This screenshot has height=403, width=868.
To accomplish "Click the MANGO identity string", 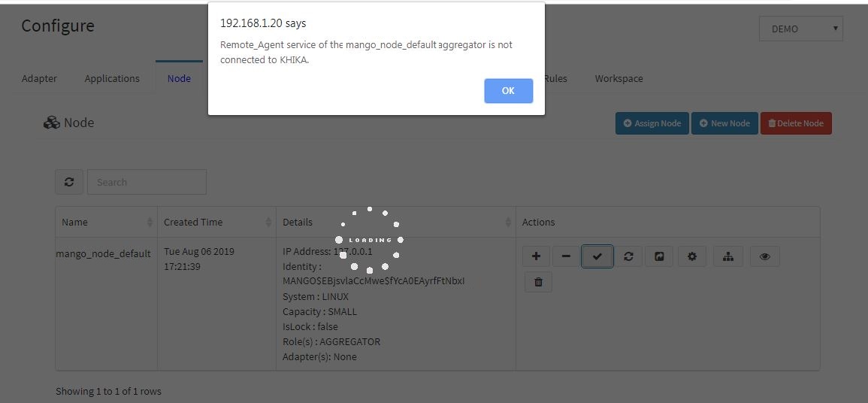I will tap(374, 280).
